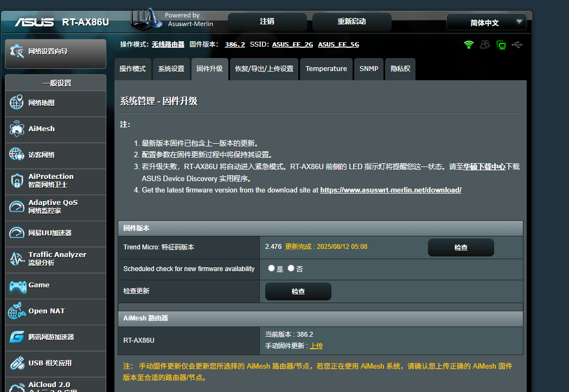Click the AiCloud 2.0 cloud icon
This screenshot has width=569, height=392.
click(17, 387)
